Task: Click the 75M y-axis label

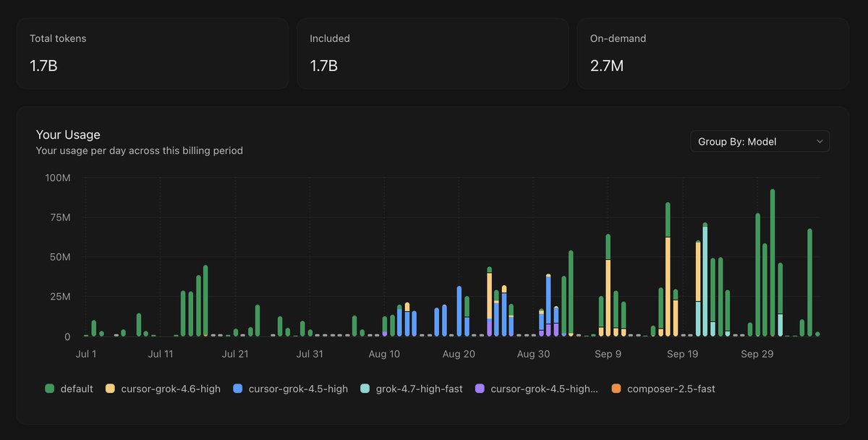Action: pyautogui.click(x=60, y=218)
